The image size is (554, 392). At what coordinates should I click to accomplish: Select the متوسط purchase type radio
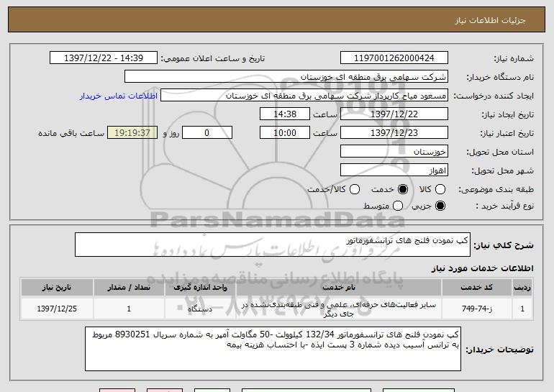398,206
